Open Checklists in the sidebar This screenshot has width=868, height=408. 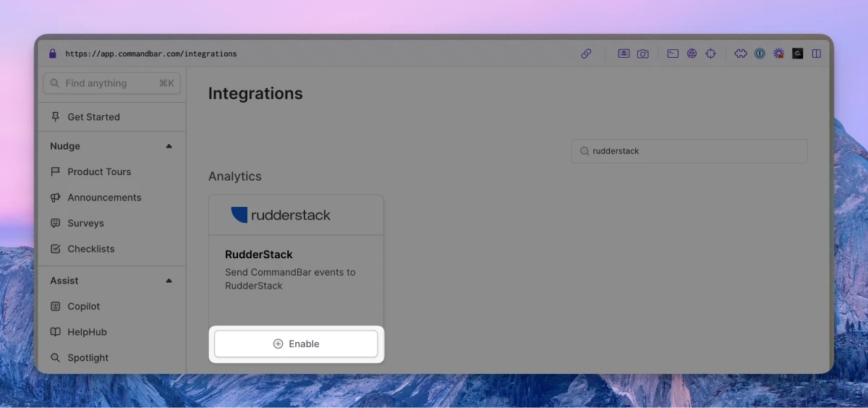click(90, 249)
